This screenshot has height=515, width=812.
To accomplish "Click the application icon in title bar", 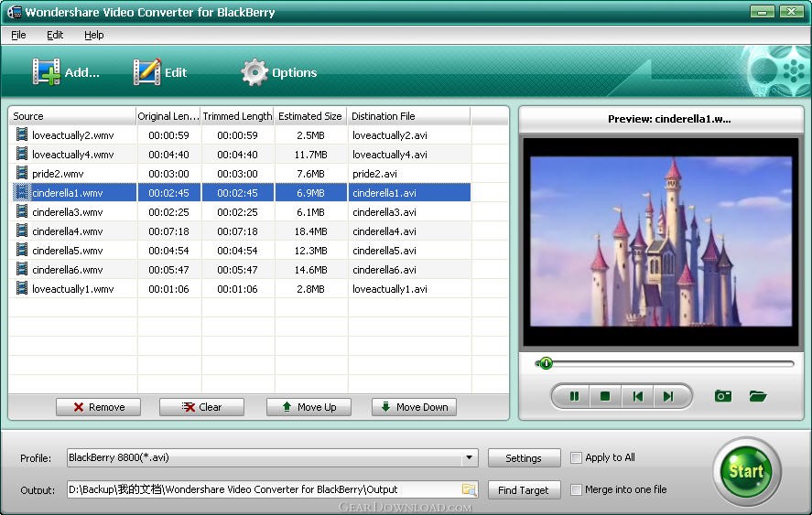I will 14,11.
